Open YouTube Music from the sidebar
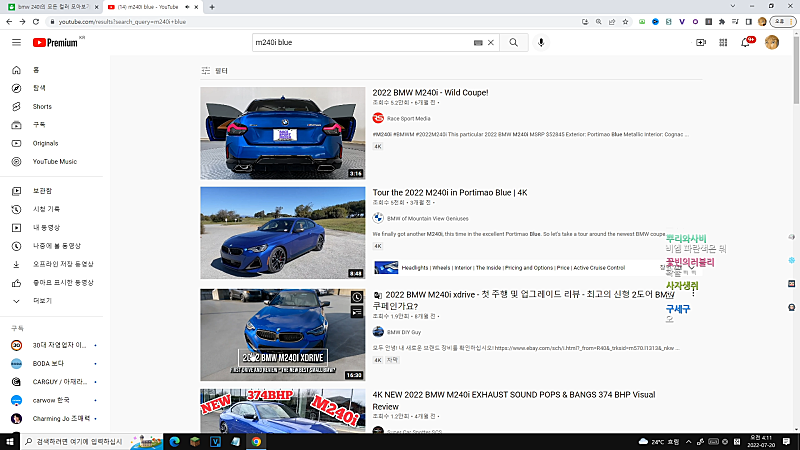 54,161
